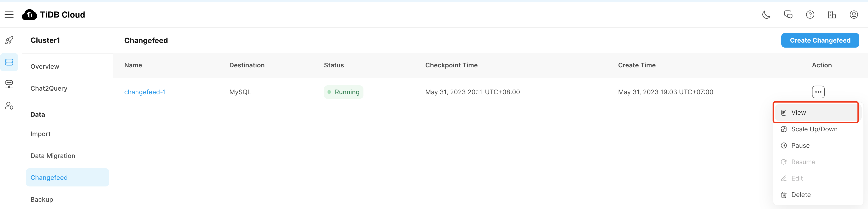Screen dimensions: 868x209
Task: Open the organization building icon
Action: (x=832, y=15)
